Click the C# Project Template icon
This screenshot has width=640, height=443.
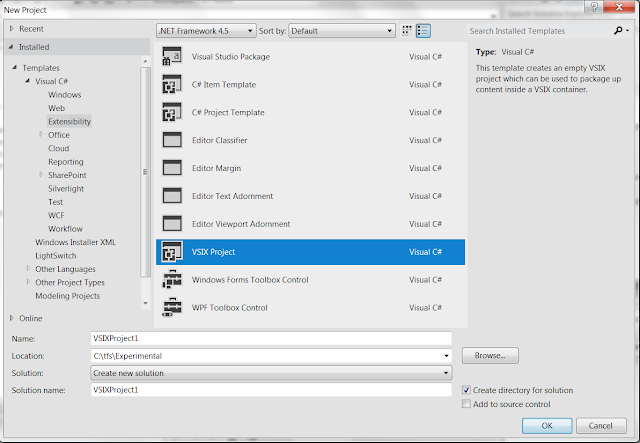tap(172, 112)
